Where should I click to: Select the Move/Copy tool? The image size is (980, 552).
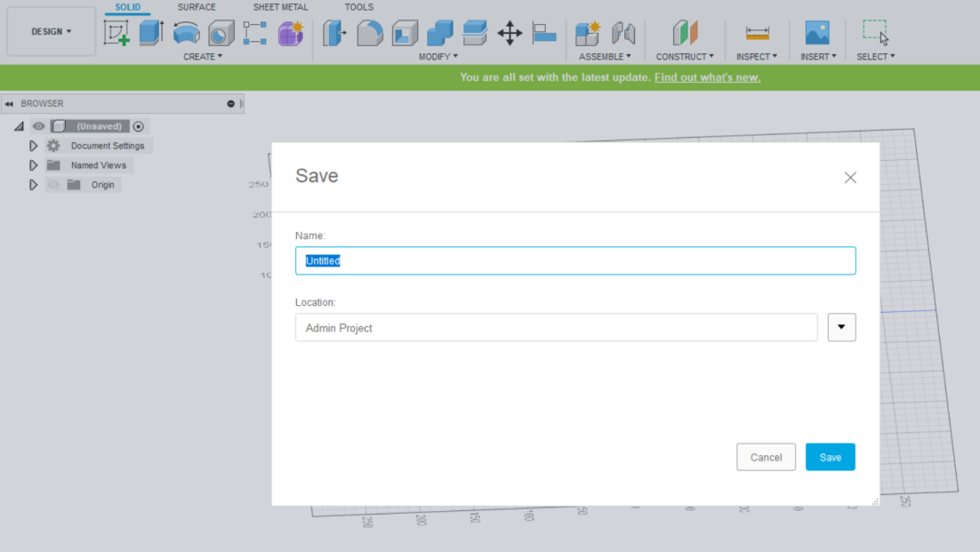[x=510, y=33]
